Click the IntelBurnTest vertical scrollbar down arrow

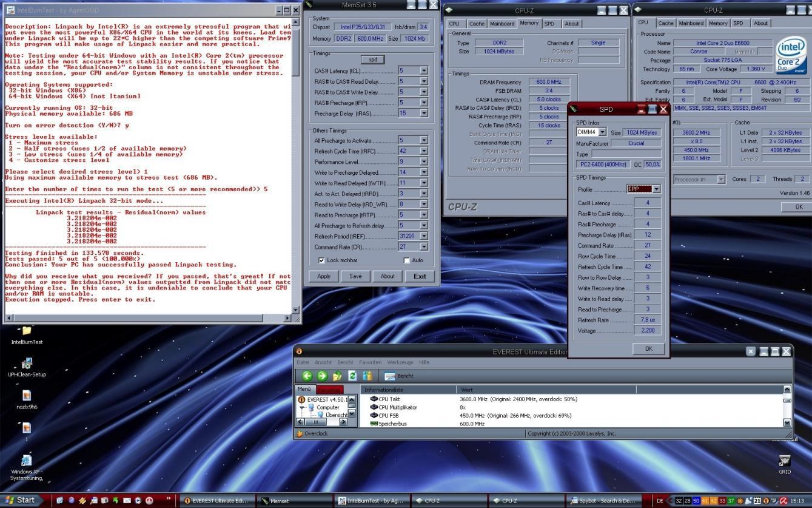pos(295,310)
